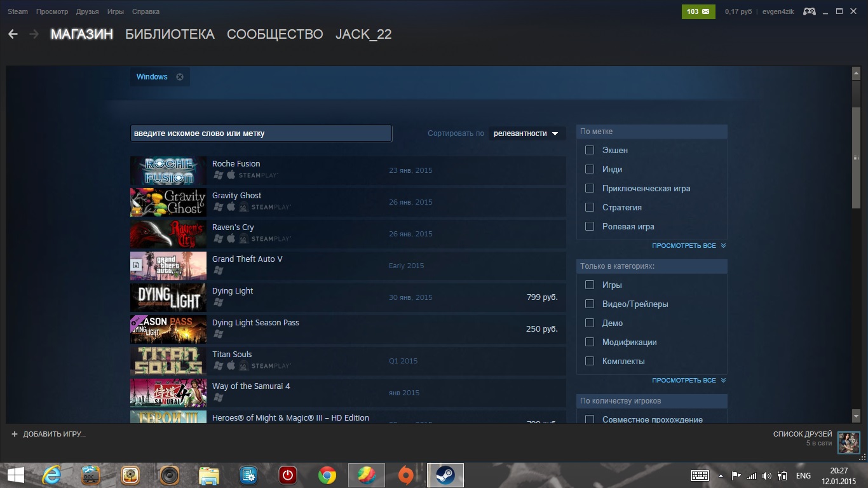Click the Grand Theft Auto V thumbnail

point(168,266)
